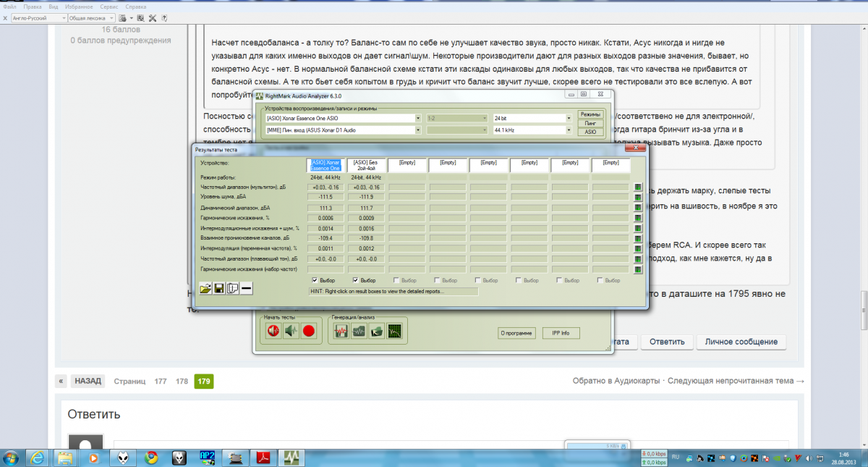The height and width of the screenshot is (467, 868).
Task: Click the 111.3 dynamic range result box
Action: click(x=325, y=208)
